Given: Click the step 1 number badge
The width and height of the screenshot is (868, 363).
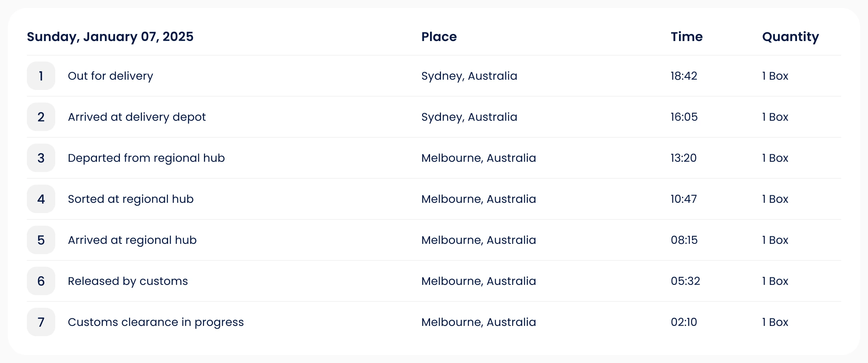Looking at the screenshot, I should [41, 76].
